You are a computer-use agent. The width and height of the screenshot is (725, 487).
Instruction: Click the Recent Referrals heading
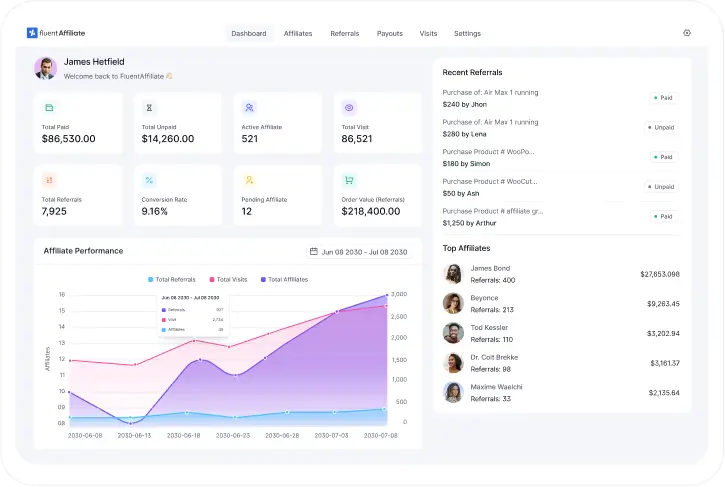[472, 72]
